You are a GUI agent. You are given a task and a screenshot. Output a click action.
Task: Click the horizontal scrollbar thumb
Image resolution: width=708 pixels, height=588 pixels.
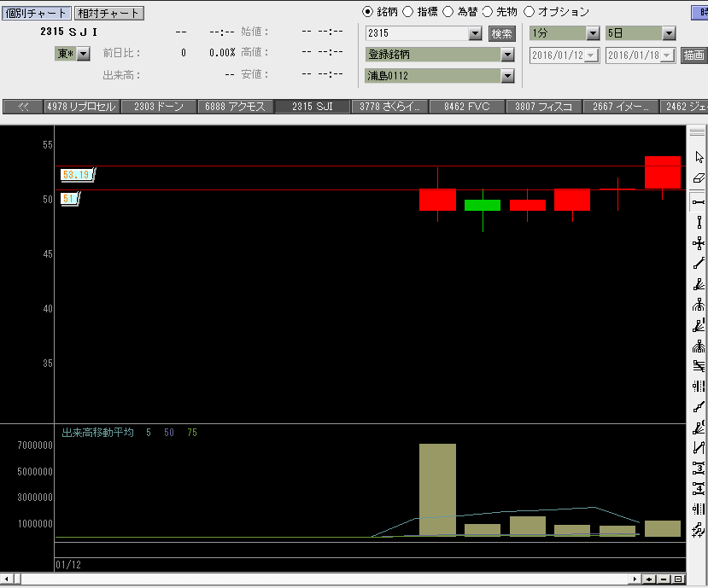tap(17, 579)
